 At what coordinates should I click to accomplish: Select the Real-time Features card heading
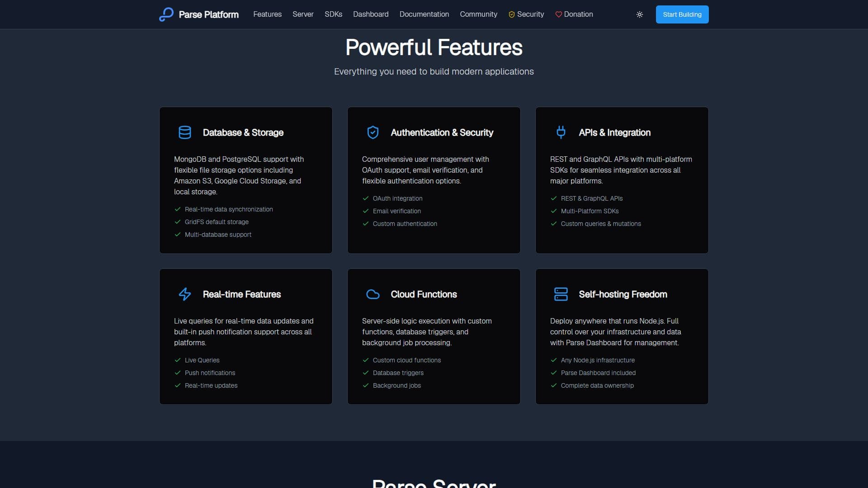[x=242, y=294]
